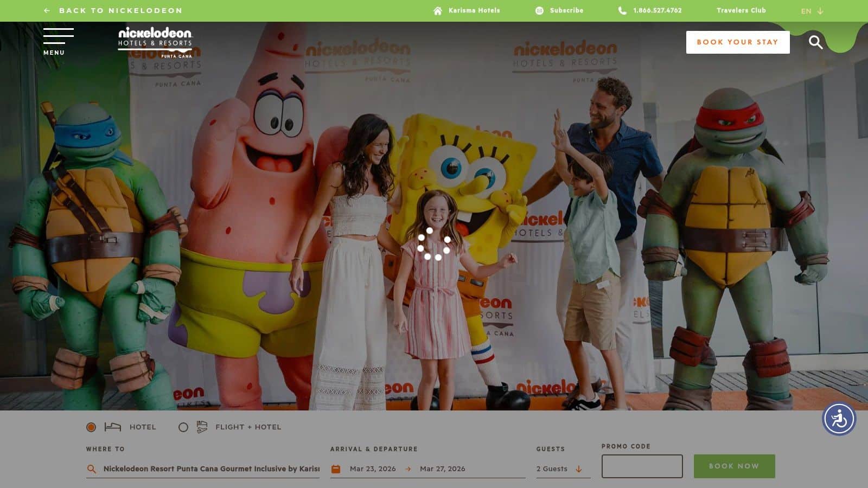Image resolution: width=868 pixels, height=488 pixels.
Task: Click the calendar icon under Arrival & Departure
Action: pos(336,468)
